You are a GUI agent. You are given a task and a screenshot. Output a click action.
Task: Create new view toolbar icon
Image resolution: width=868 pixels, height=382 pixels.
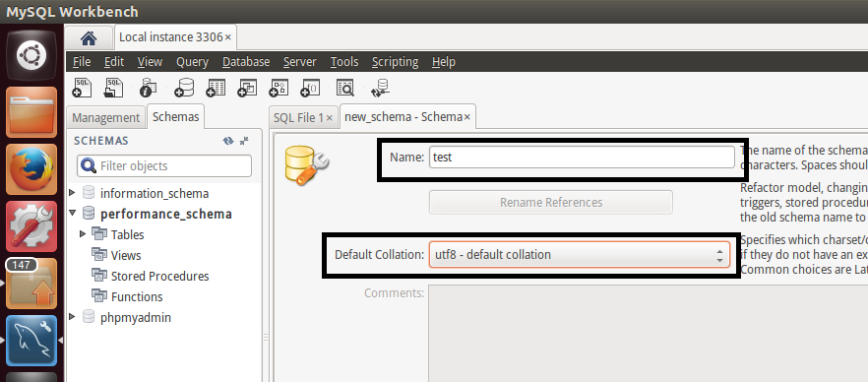click(247, 88)
